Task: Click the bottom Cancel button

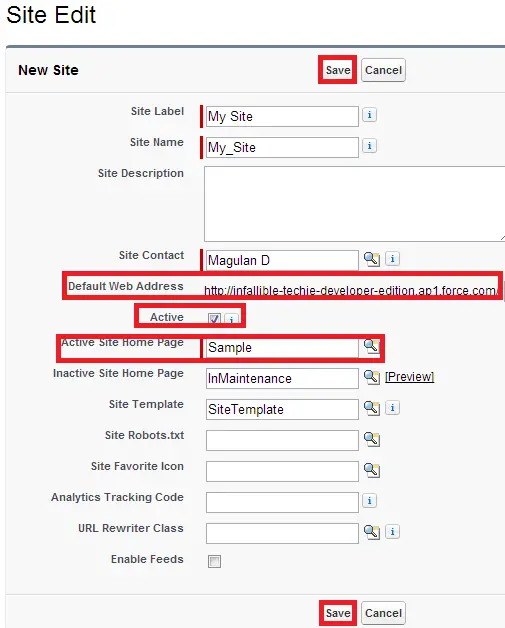Action: tap(383, 613)
